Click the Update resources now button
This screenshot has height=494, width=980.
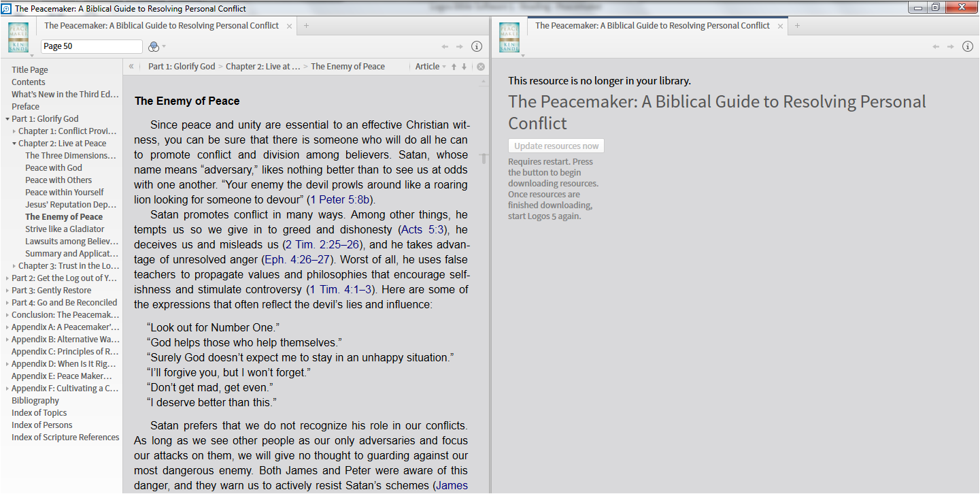coord(556,146)
